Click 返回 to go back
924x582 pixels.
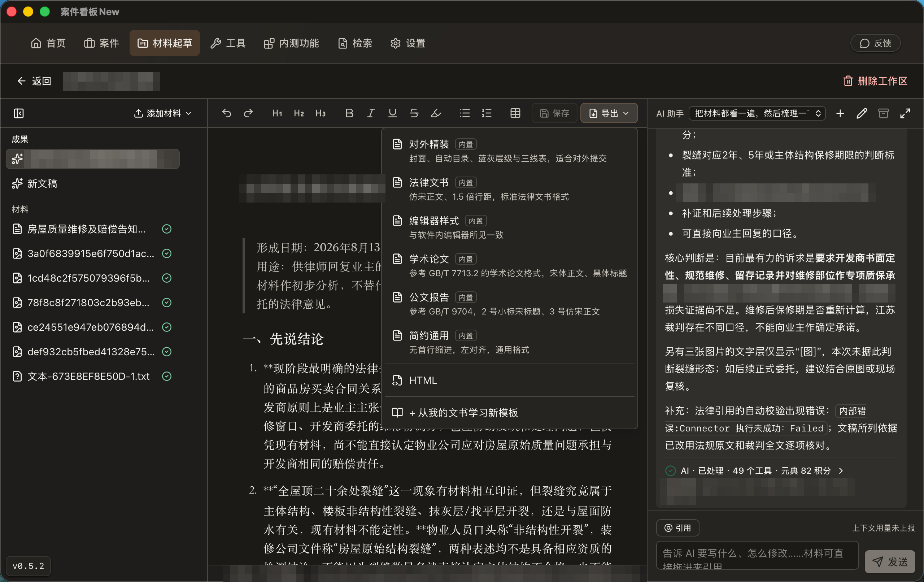pos(34,81)
